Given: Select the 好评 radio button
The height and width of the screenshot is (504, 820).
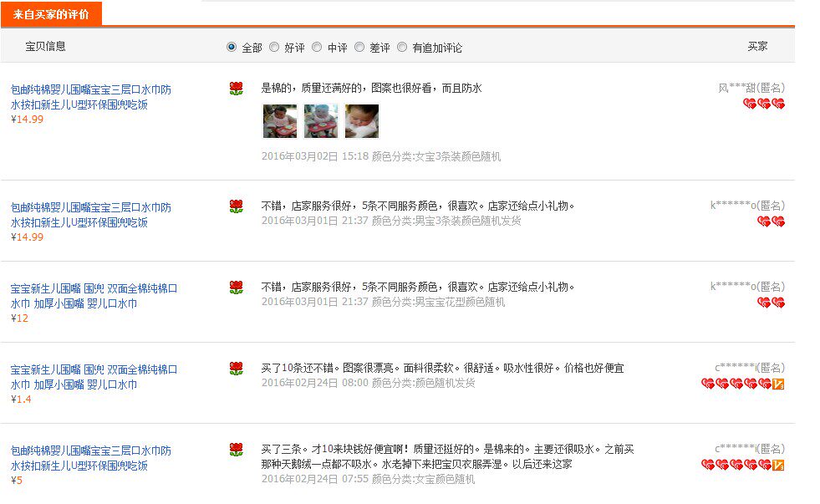Looking at the screenshot, I should (x=274, y=47).
